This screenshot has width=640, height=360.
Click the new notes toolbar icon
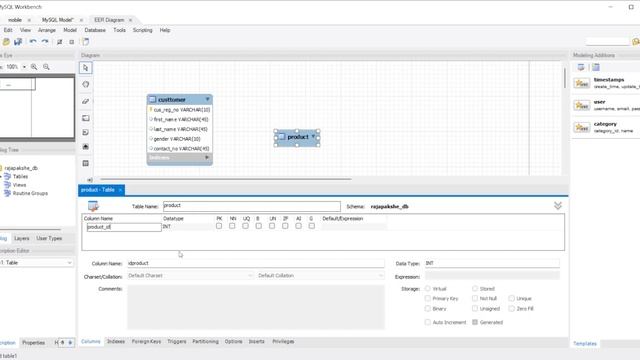pyautogui.click(x=85, y=42)
